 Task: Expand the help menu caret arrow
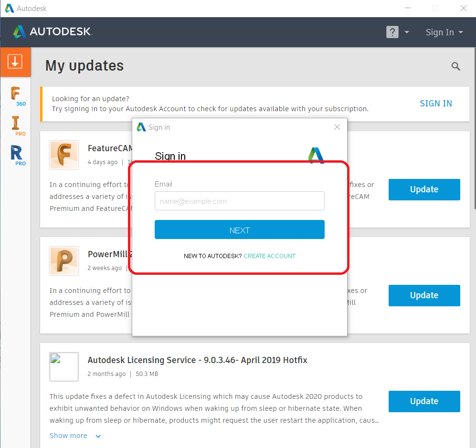tap(406, 32)
